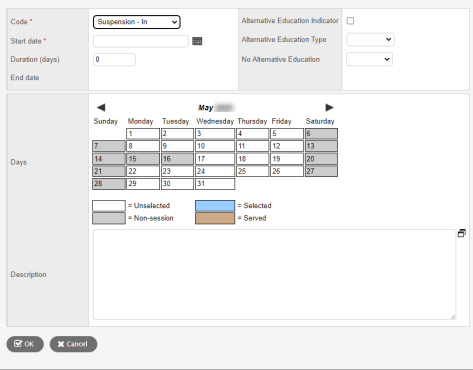The image size is (473, 370).
Task: Click non-session day 7 (Sunday)
Action: click(x=109, y=146)
